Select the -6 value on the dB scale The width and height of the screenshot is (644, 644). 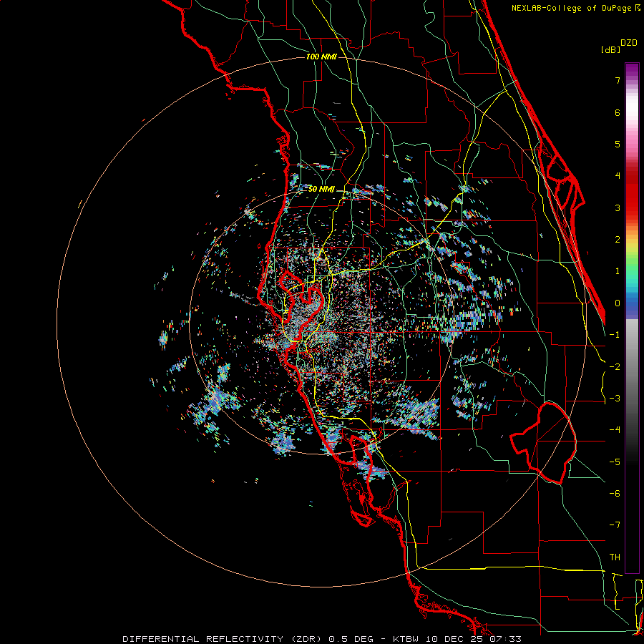pyautogui.click(x=615, y=494)
